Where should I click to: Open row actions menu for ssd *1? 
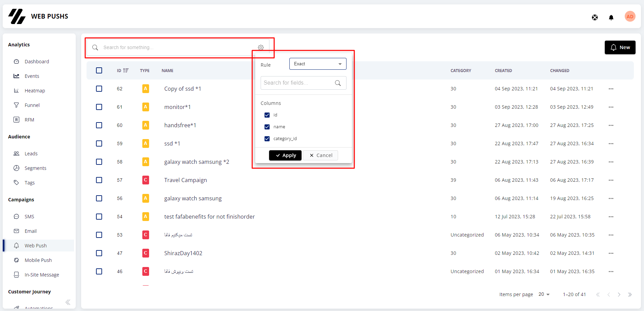point(611,143)
